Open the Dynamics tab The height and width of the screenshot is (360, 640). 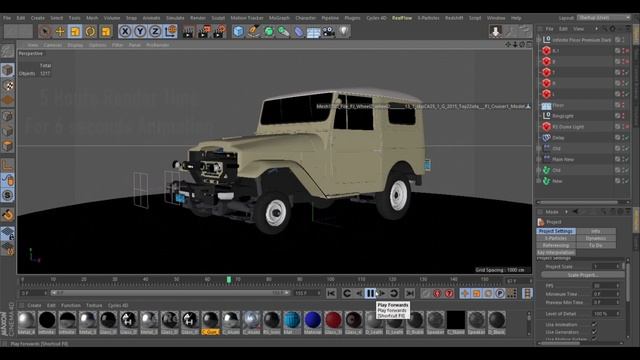point(596,238)
